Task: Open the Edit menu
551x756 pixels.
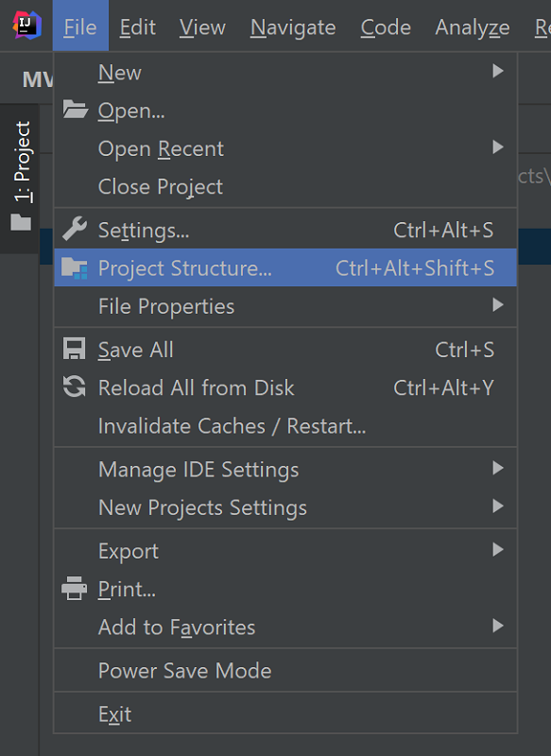Action: click(x=137, y=27)
